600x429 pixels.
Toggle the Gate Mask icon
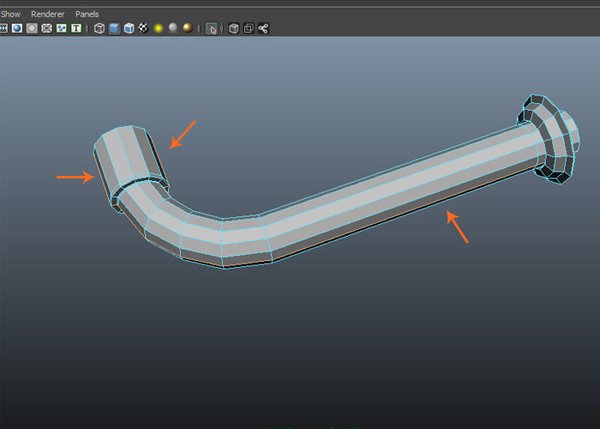click(x=32, y=28)
